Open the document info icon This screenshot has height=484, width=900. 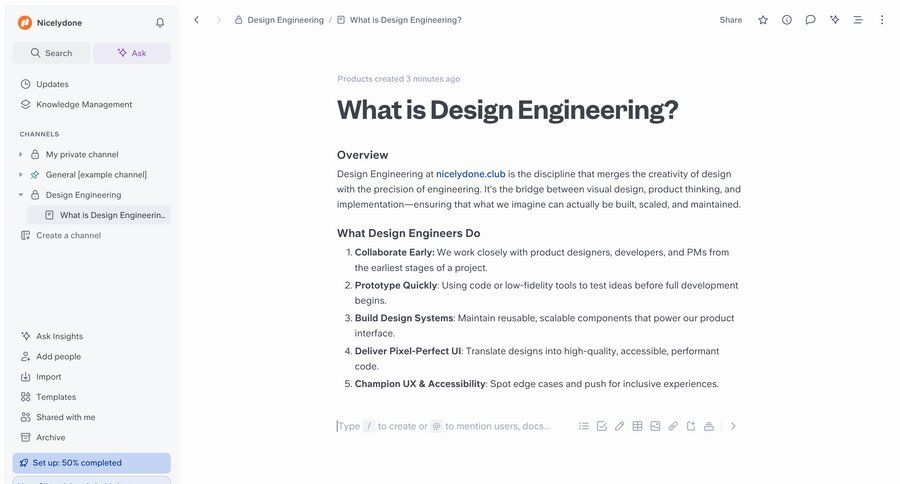point(787,20)
